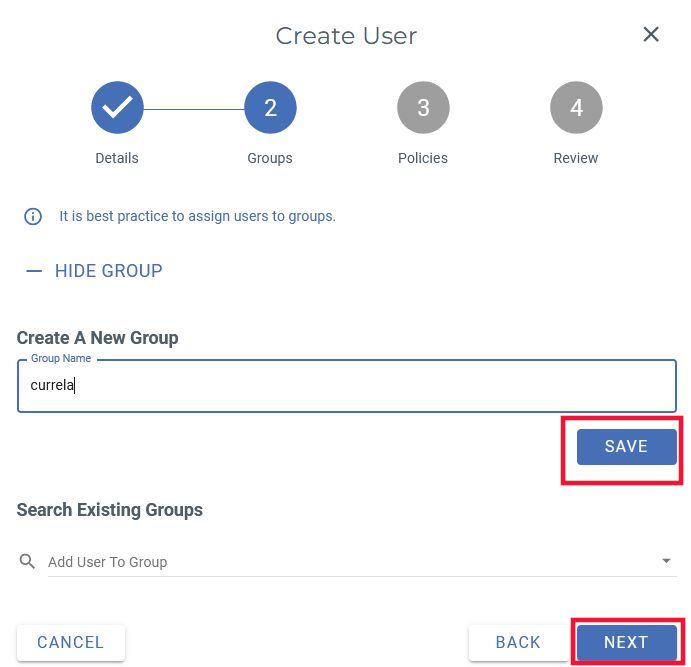This screenshot has height=667, width=691.
Task: Switch to the Policies step label
Action: pyautogui.click(x=423, y=158)
